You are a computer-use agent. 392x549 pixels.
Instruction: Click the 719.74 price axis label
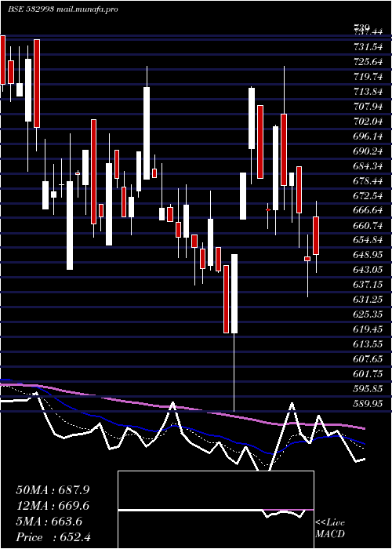coord(368,77)
